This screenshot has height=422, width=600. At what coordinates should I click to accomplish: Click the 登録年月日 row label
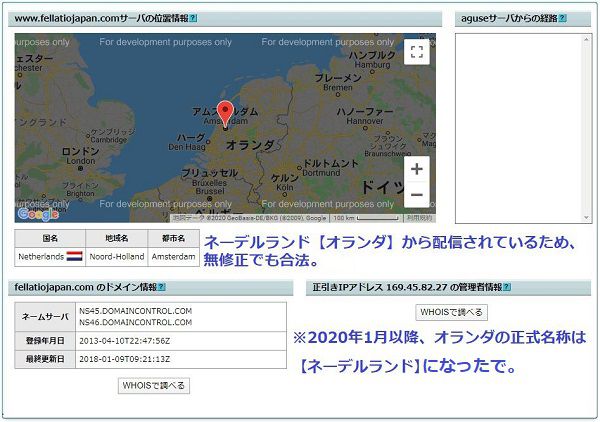point(45,341)
